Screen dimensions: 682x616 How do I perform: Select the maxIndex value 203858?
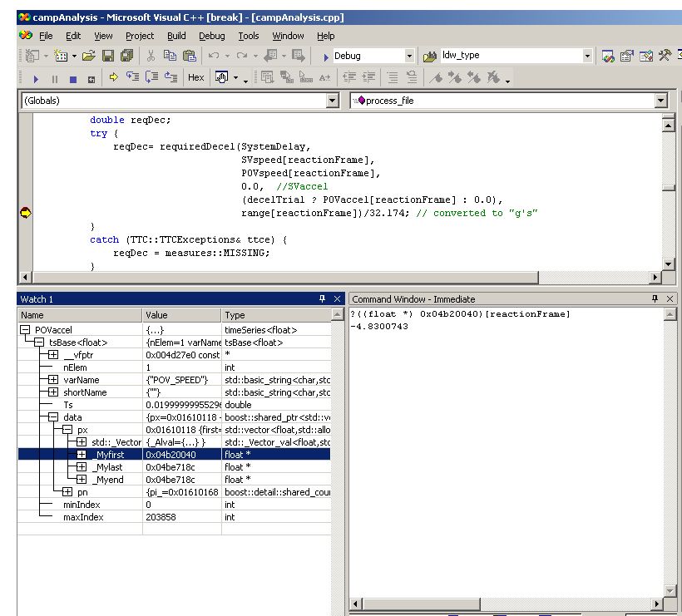click(161, 517)
